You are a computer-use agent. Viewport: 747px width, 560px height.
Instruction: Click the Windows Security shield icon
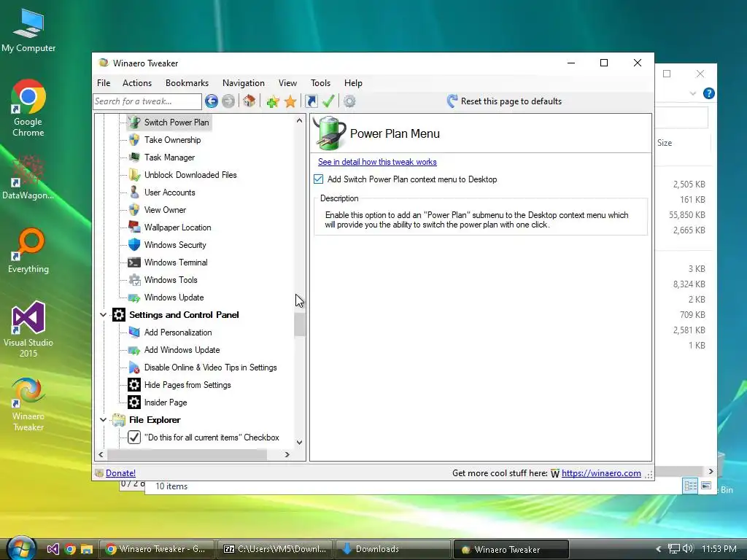(x=134, y=245)
